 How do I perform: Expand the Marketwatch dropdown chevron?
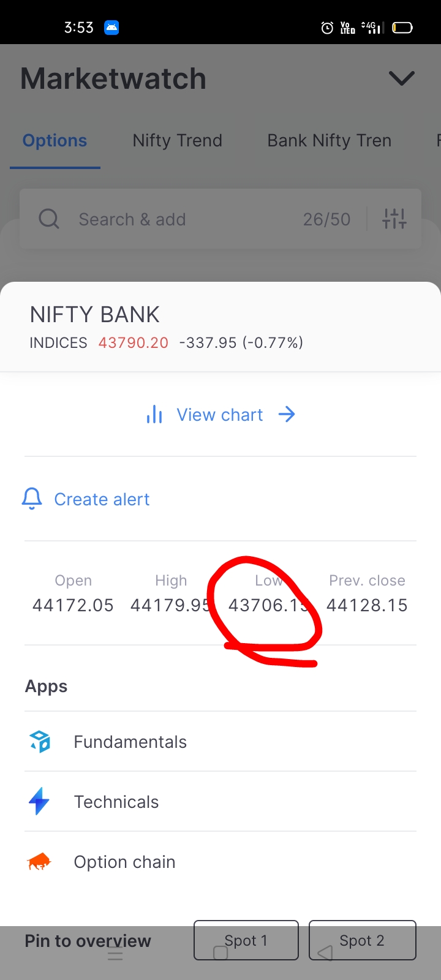pyautogui.click(x=402, y=78)
